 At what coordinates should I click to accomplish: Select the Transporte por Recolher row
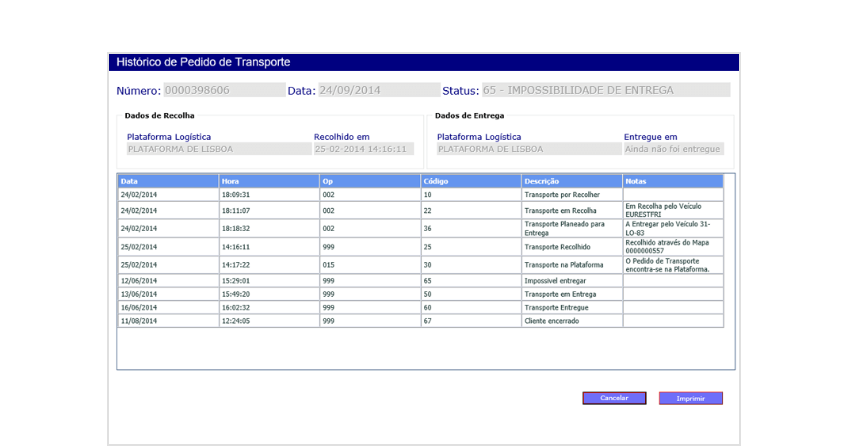[420, 194]
